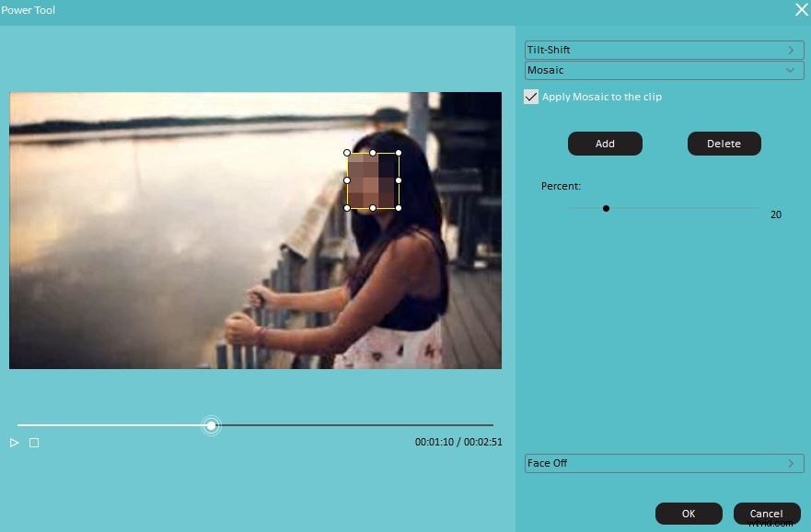Viewport: 811px width, 532px height.
Task: Click the time display 00:01:10
Action: click(x=434, y=443)
